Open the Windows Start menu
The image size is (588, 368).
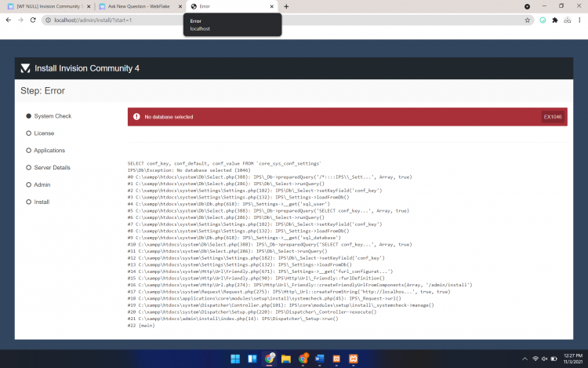235,359
